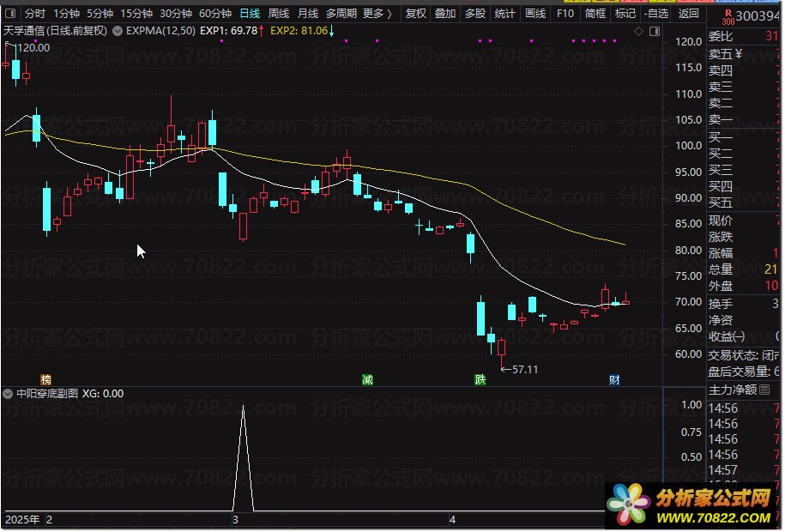The width and height of the screenshot is (785, 532).
Task: Click the 57.11 low price label
Action: point(525,370)
